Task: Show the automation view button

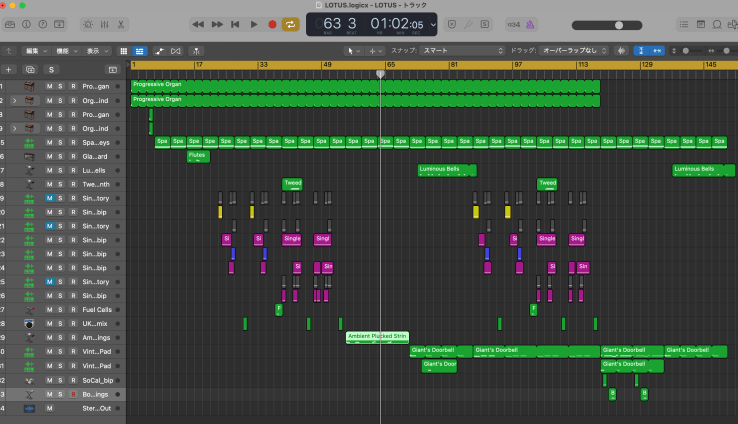Action: pyautogui.click(x=159, y=50)
